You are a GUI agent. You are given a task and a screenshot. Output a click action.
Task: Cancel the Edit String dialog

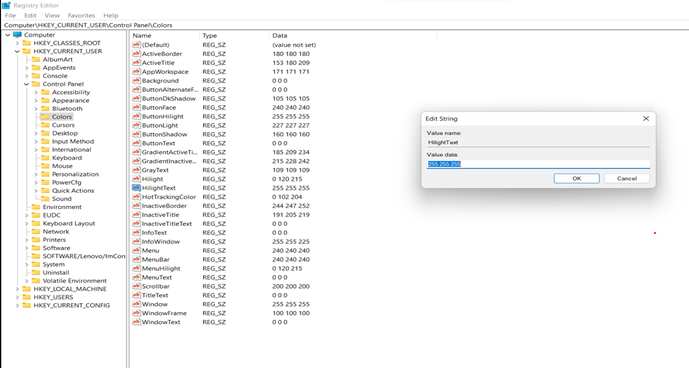pos(627,178)
